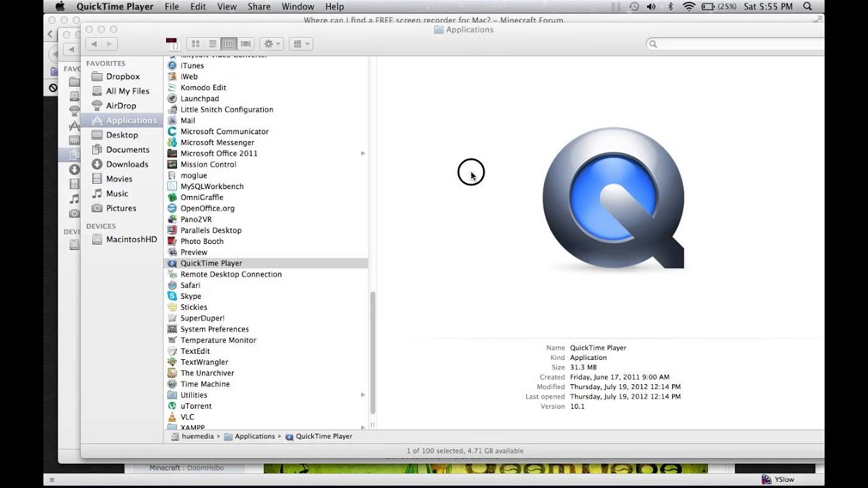
Task: Switch Finder to column view
Action: click(x=229, y=44)
